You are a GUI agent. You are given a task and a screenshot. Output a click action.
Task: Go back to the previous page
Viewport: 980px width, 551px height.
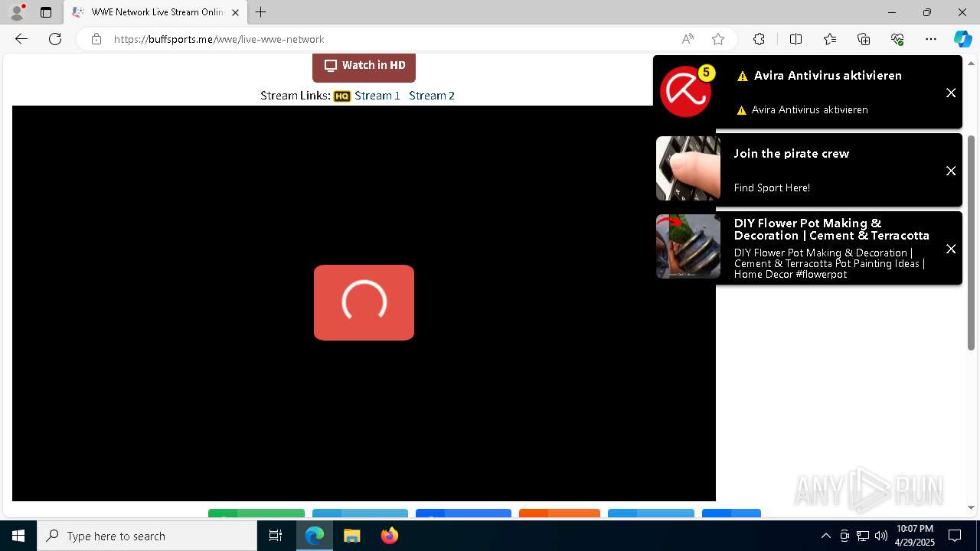click(x=21, y=39)
